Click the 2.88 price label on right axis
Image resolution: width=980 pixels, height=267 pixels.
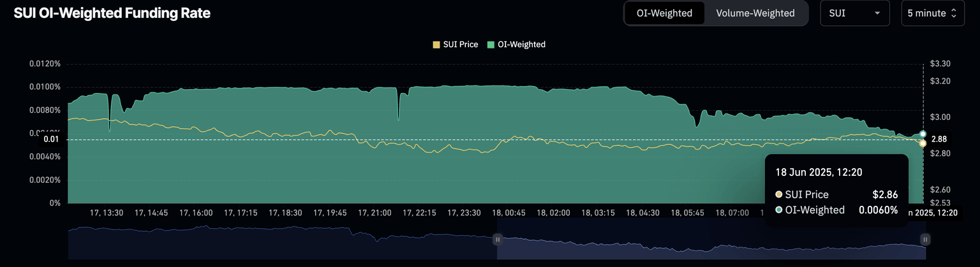939,139
